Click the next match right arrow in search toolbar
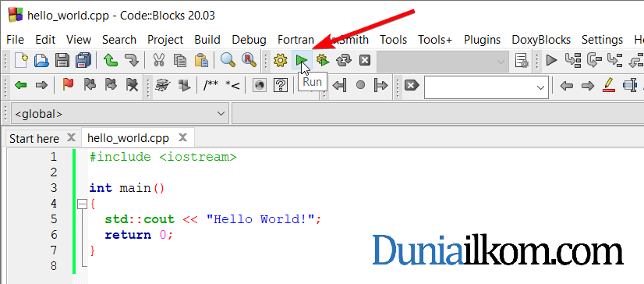The height and width of the screenshot is (284, 644). pyautogui.click(x=588, y=86)
